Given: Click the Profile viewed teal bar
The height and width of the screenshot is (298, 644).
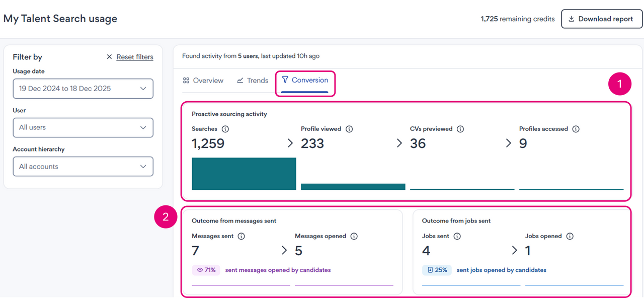Looking at the screenshot, I should point(353,187).
